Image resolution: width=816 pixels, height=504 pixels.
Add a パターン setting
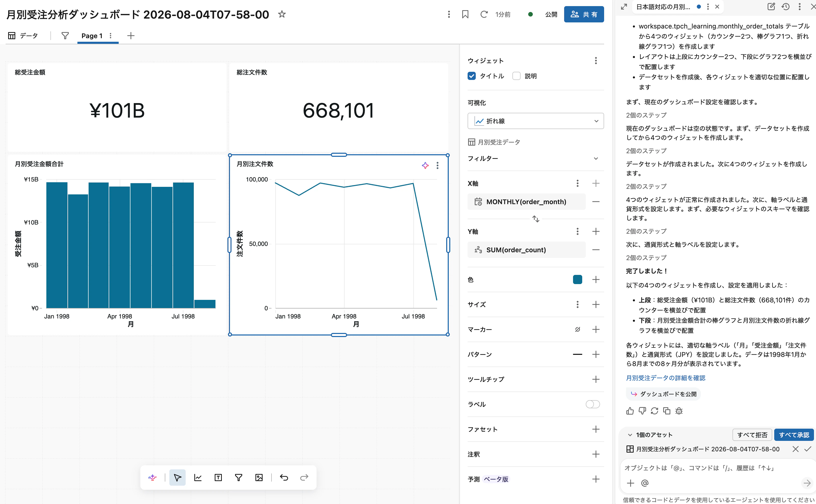(596, 354)
